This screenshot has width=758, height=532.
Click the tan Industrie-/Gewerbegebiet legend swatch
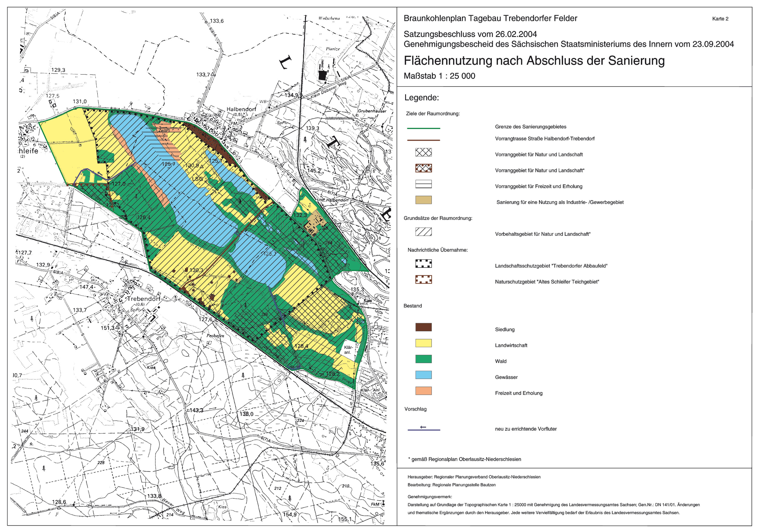click(x=423, y=200)
